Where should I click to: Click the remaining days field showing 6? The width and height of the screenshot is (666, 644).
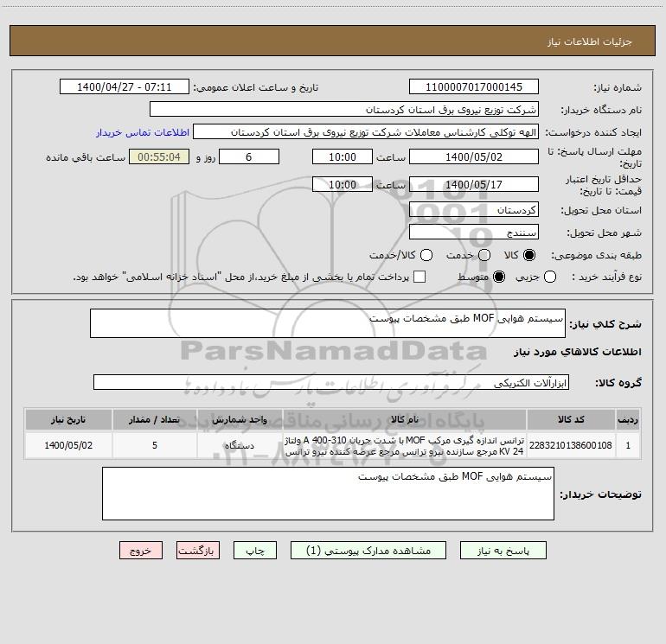pyautogui.click(x=249, y=156)
